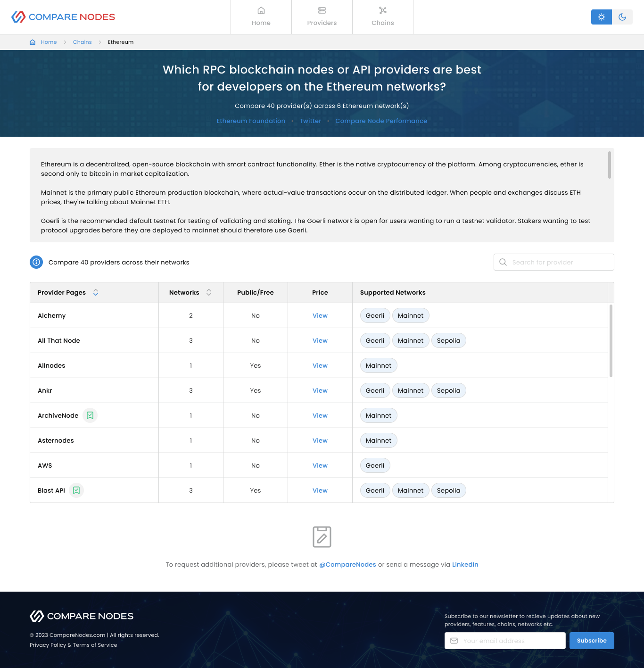Open the @CompareNodes Twitter link
Image resolution: width=644 pixels, height=668 pixels.
348,564
